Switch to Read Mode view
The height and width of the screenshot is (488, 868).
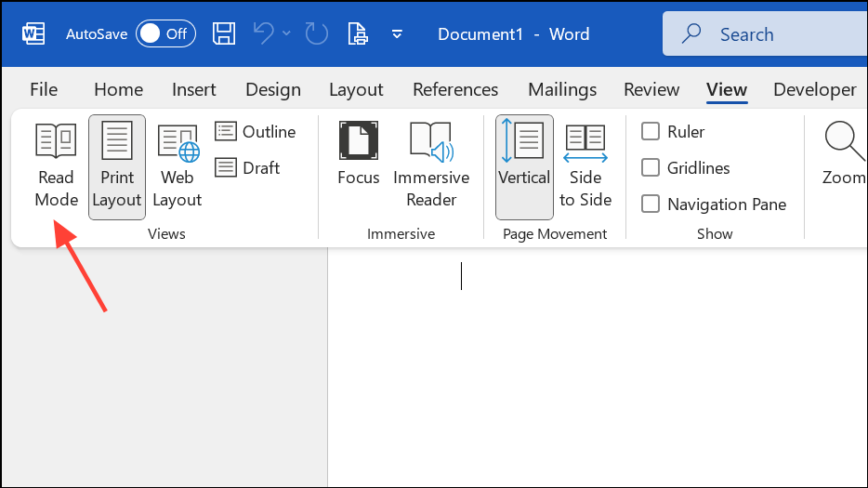56,165
